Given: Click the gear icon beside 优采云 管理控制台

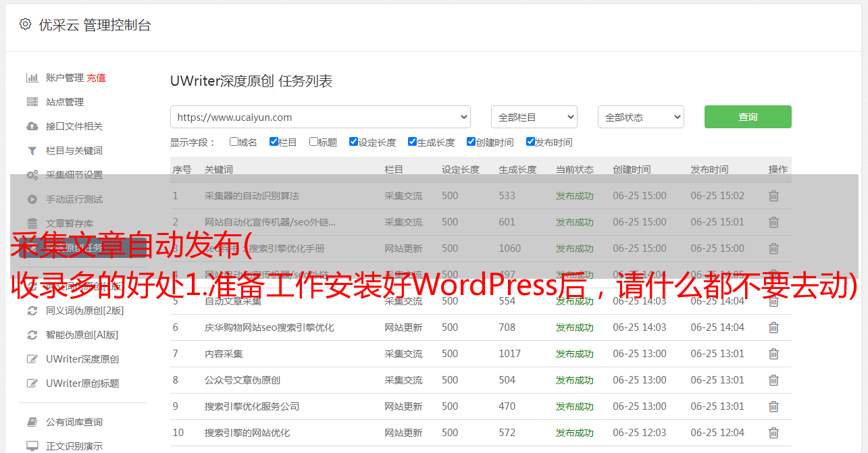Looking at the screenshot, I should [25, 24].
